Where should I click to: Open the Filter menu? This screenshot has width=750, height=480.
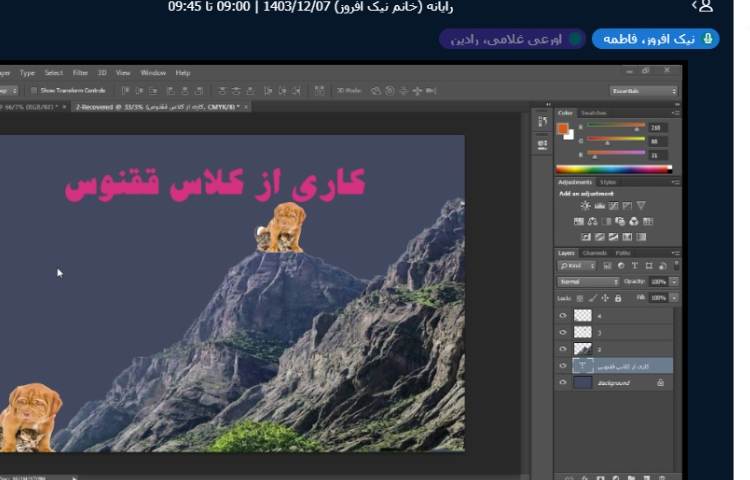coord(80,73)
